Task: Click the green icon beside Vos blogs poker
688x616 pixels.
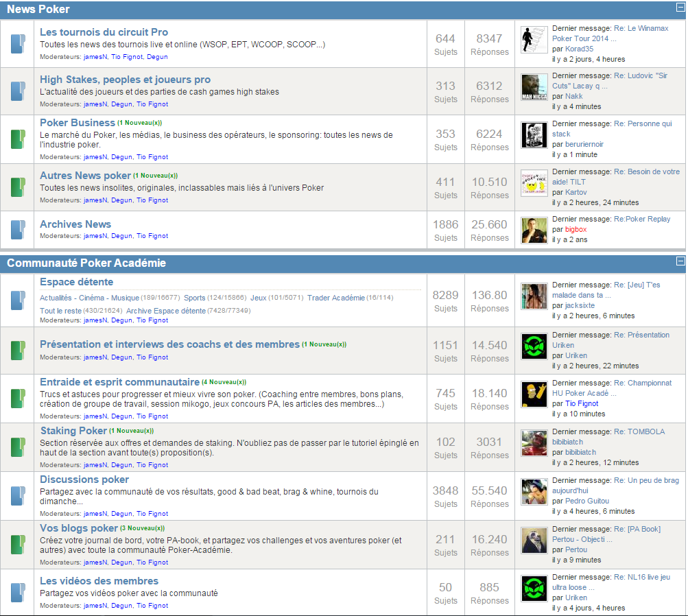Action: 18,545
